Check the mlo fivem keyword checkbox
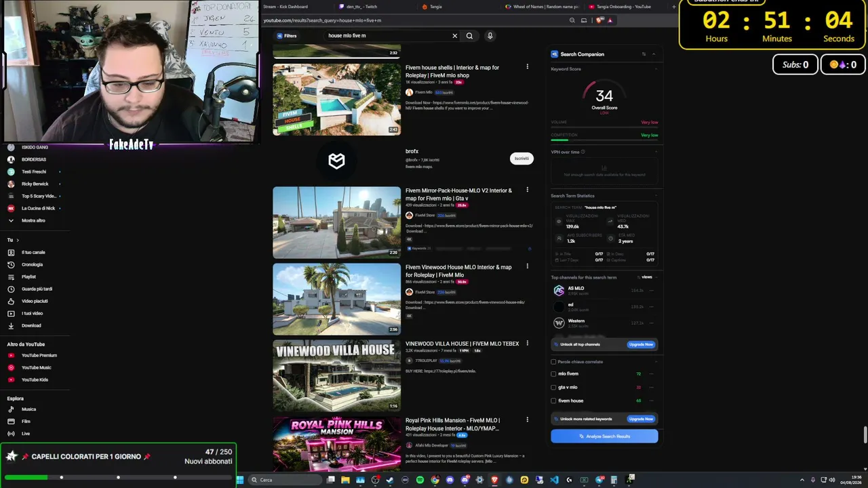The width and height of the screenshot is (868, 488). coord(553,374)
